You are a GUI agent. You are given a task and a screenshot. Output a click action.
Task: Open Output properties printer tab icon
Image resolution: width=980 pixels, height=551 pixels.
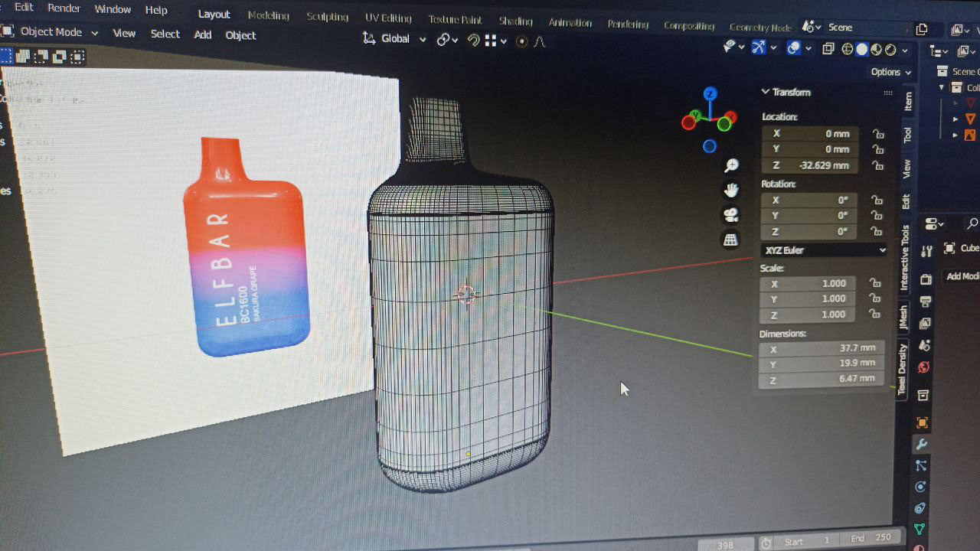tap(925, 301)
